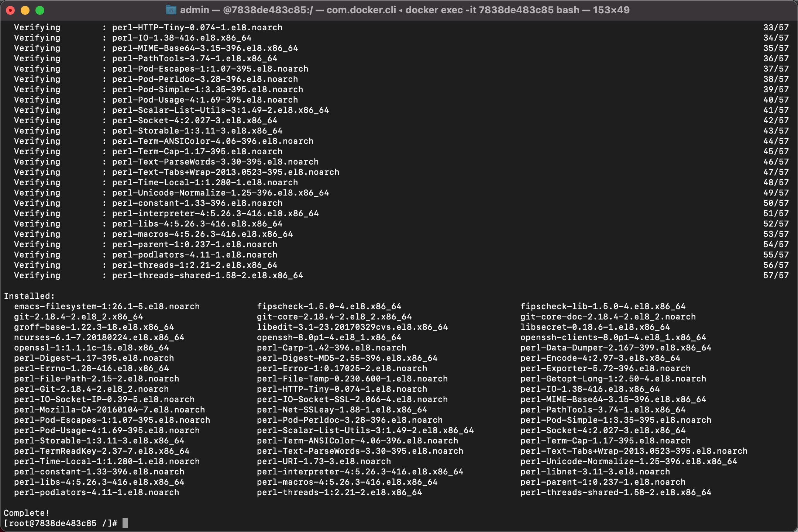Click the folder icon in the title bar
This screenshot has width=798, height=532.
[x=171, y=10]
